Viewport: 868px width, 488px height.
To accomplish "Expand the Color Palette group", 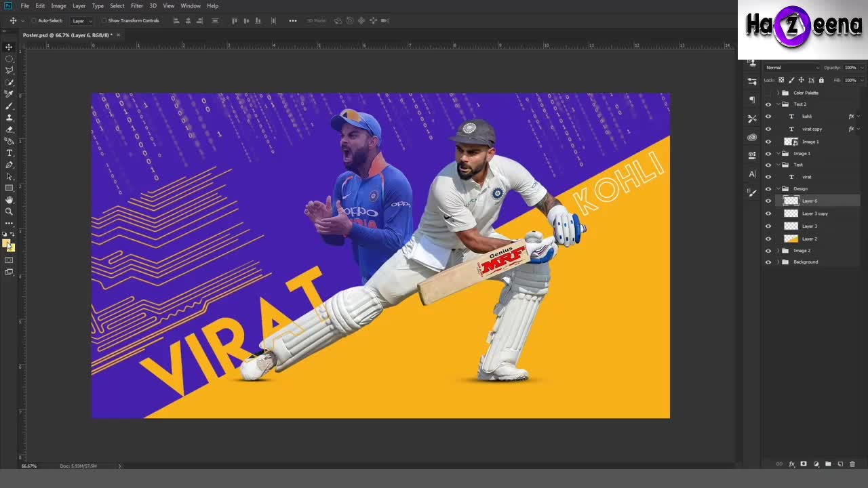I will point(778,93).
